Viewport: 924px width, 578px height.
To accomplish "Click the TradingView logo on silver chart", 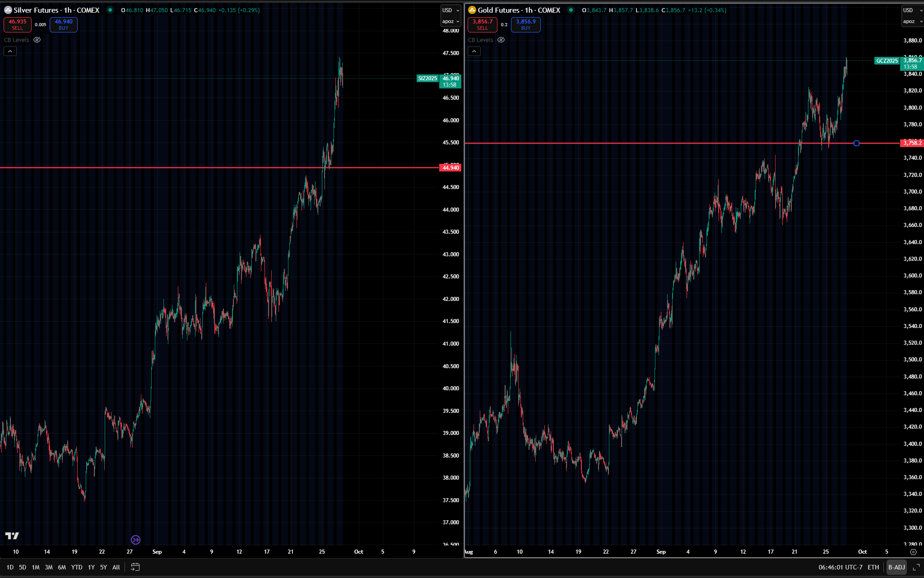I will click(12, 536).
